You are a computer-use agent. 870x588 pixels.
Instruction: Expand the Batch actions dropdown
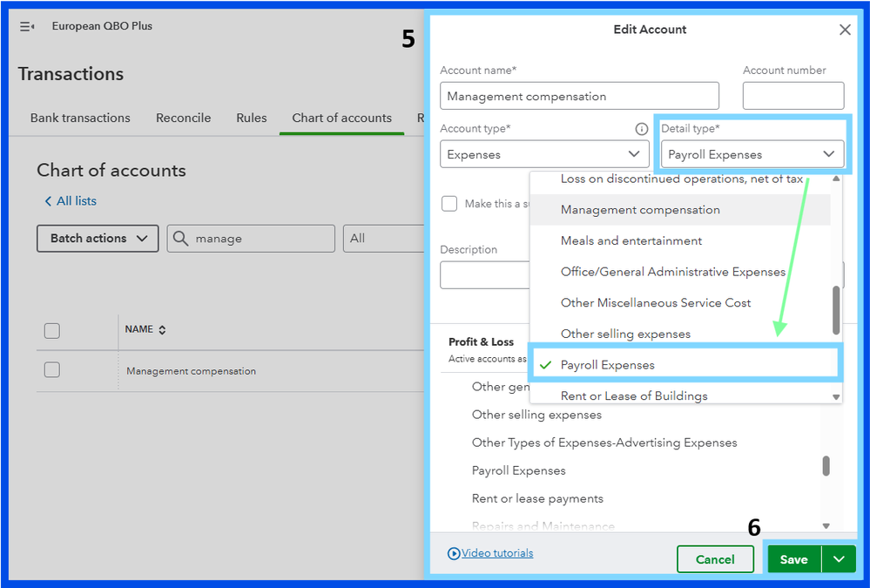(98, 238)
